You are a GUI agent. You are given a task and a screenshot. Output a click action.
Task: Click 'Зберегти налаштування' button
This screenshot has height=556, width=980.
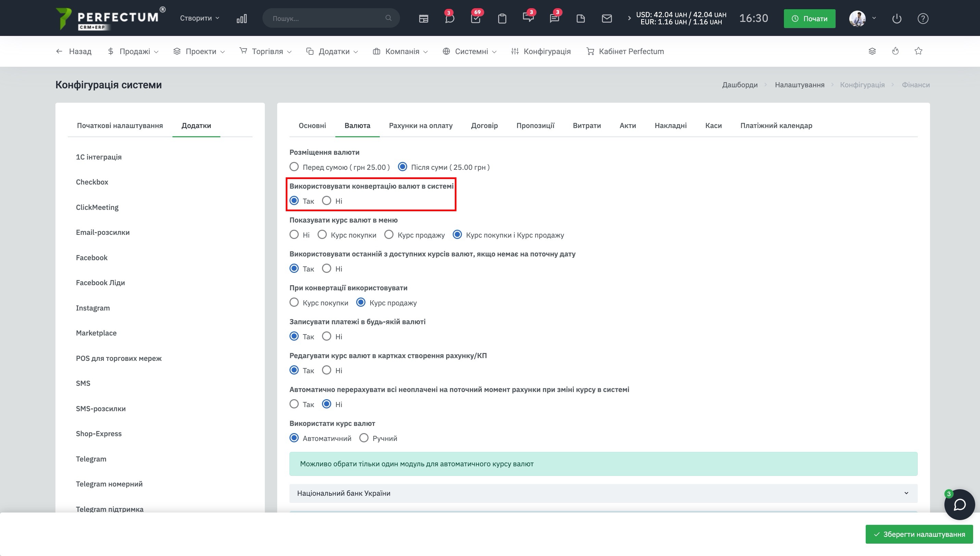pos(919,534)
